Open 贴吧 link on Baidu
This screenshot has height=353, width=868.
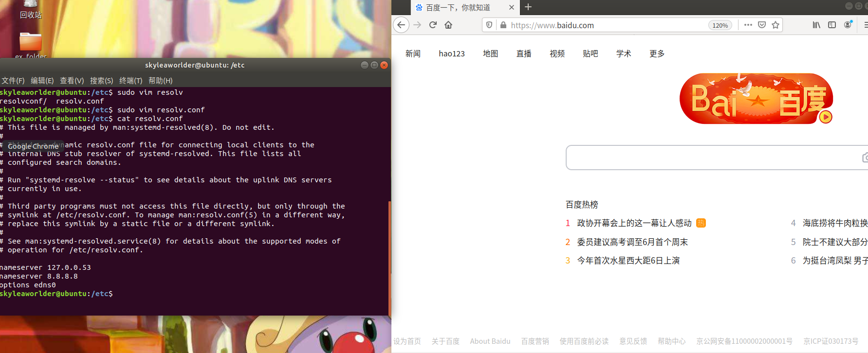click(590, 53)
